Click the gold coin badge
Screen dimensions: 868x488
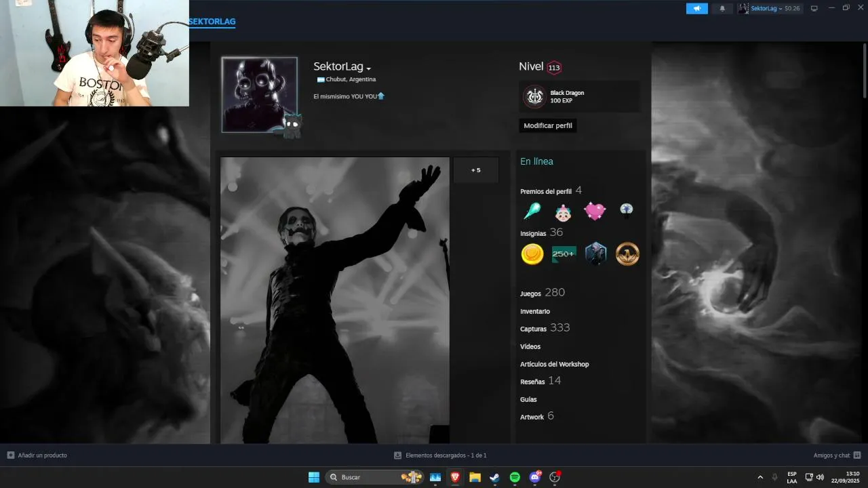(532, 254)
